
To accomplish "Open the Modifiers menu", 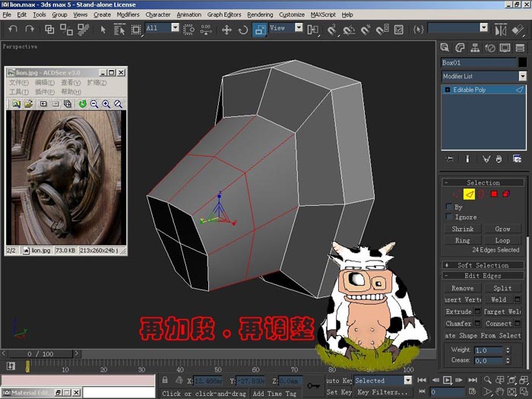I will point(128,14).
